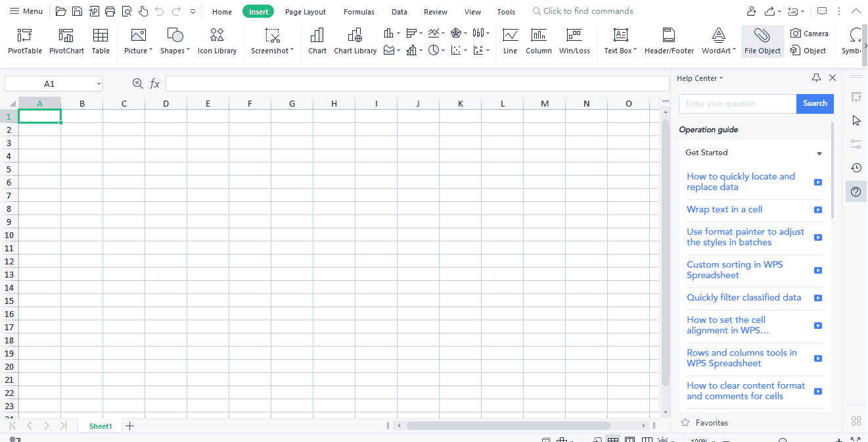Click the sliders settings icon in right sidebar
The width and height of the screenshot is (868, 442).
(x=856, y=144)
